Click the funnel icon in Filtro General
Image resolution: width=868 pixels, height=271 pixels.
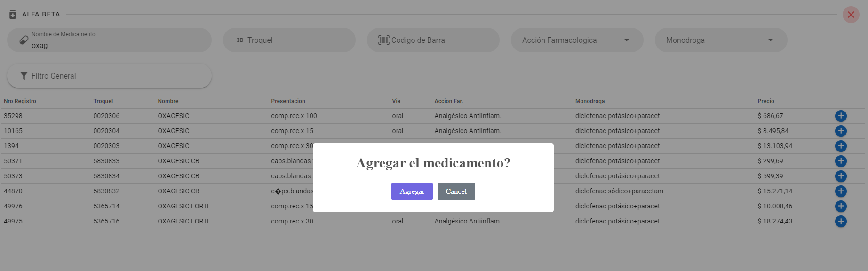point(24,76)
